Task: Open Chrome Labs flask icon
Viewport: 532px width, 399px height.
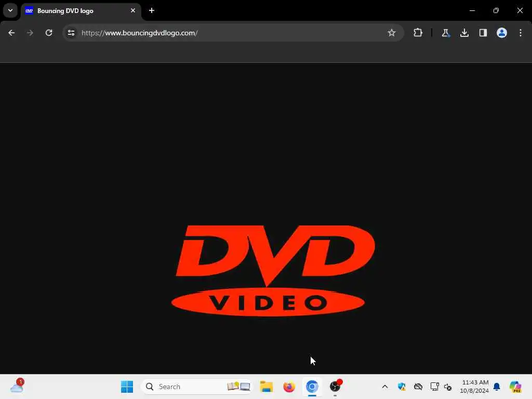Action: click(445, 33)
